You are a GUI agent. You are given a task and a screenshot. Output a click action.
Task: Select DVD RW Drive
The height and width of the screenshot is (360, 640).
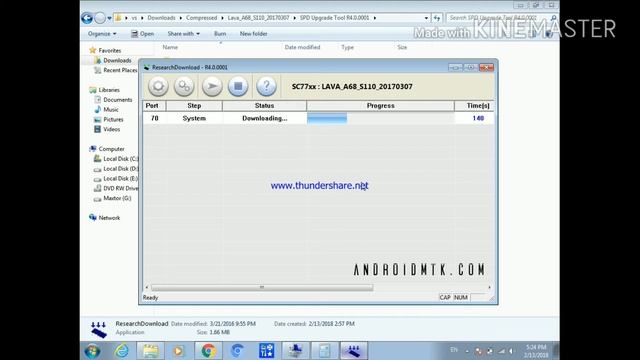click(x=121, y=188)
